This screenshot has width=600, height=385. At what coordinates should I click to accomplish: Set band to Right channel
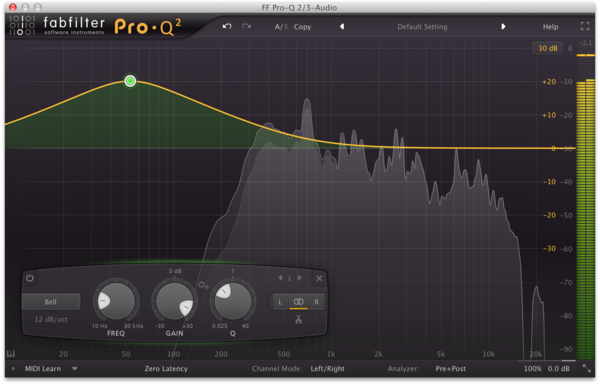316,302
